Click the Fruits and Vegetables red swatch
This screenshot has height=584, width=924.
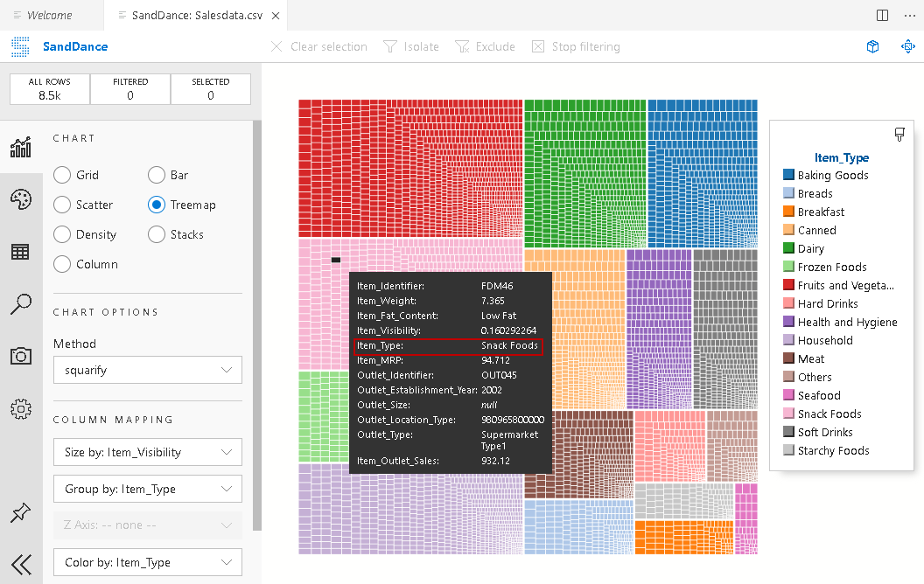pos(788,285)
